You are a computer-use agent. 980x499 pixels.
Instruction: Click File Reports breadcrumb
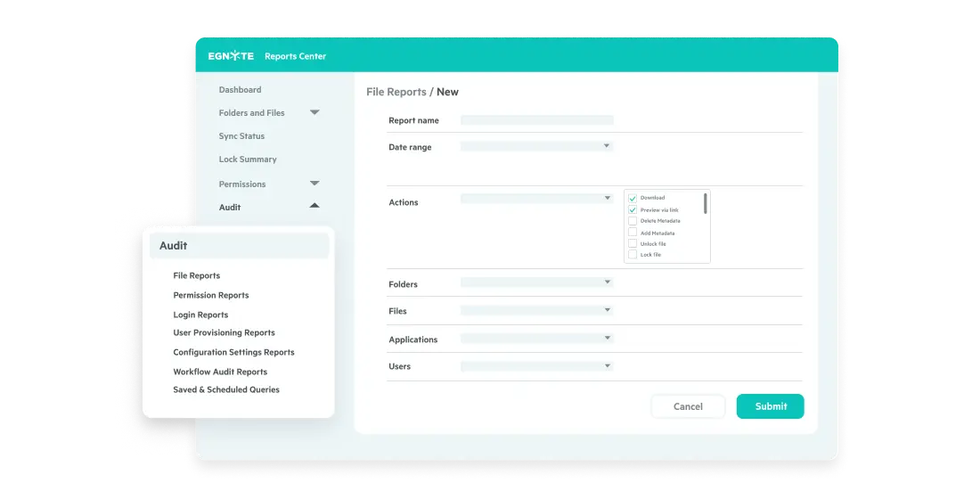[396, 92]
